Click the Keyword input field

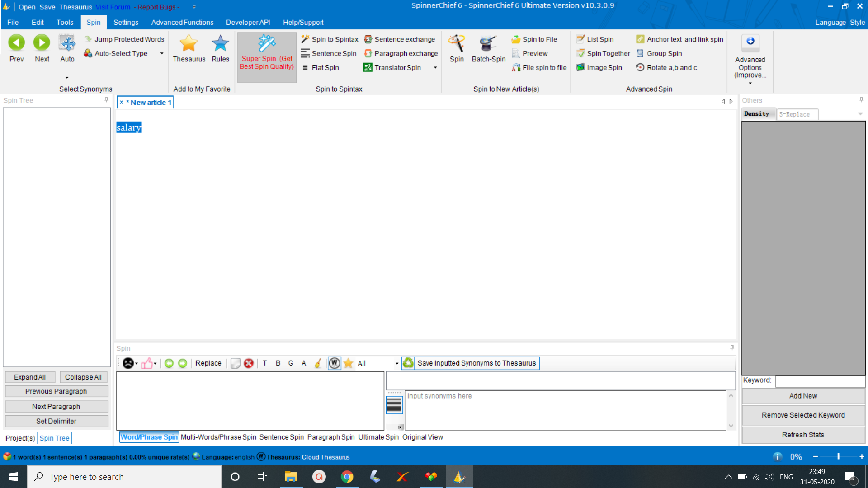coord(820,381)
